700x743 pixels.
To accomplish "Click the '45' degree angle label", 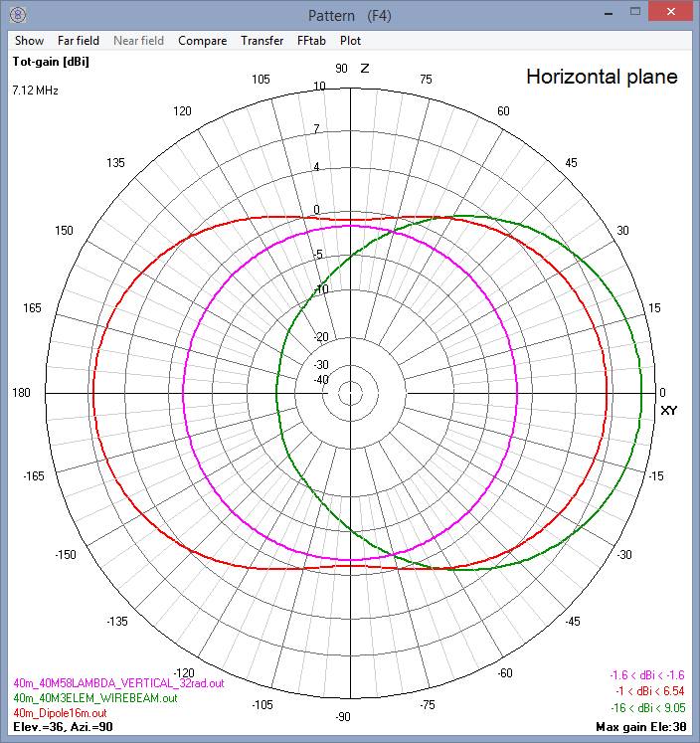I will pos(571,163).
